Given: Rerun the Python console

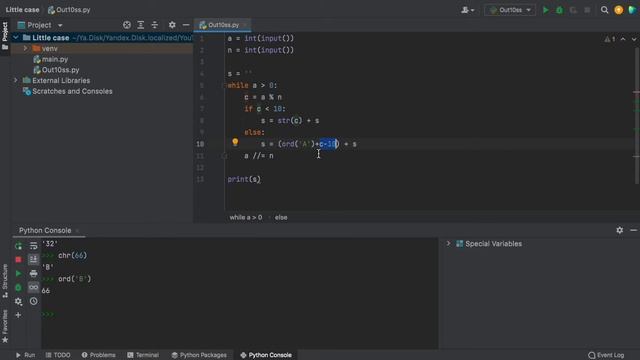Looking at the screenshot, I should [18, 246].
